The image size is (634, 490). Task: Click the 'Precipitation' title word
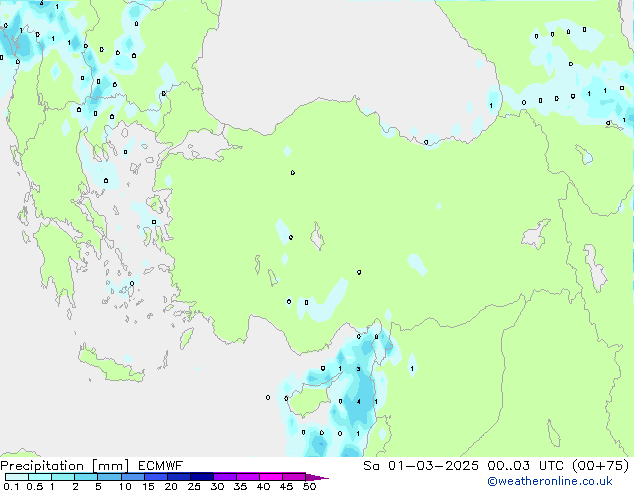pos(42,466)
